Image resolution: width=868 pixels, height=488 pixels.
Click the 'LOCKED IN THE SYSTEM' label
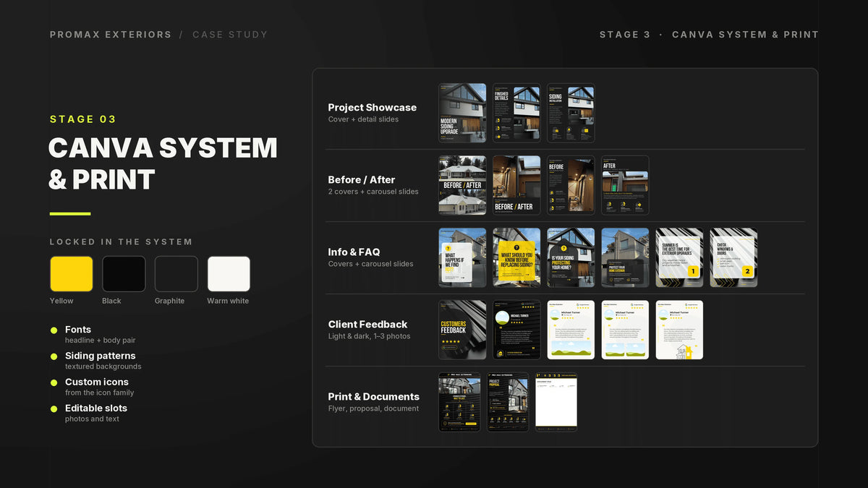click(121, 241)
